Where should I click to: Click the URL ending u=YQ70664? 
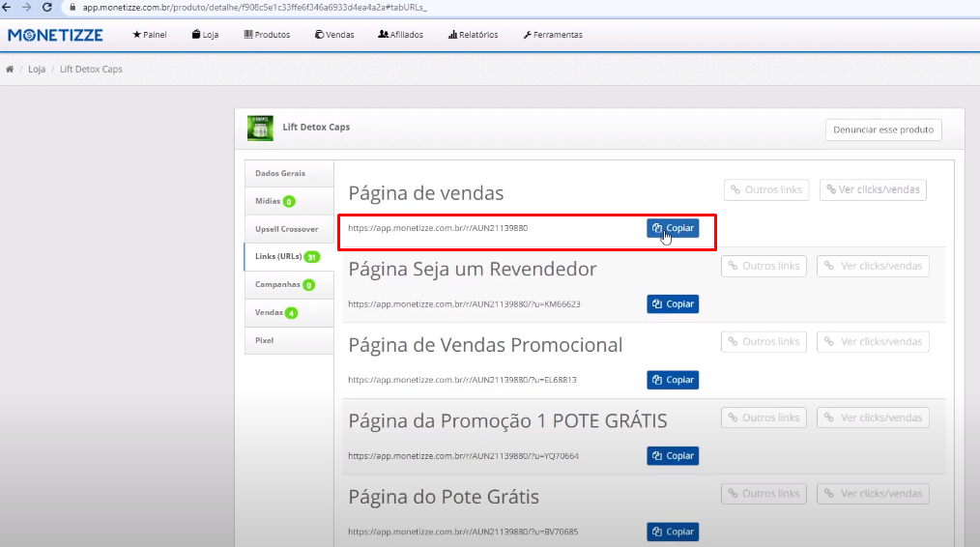463,456
